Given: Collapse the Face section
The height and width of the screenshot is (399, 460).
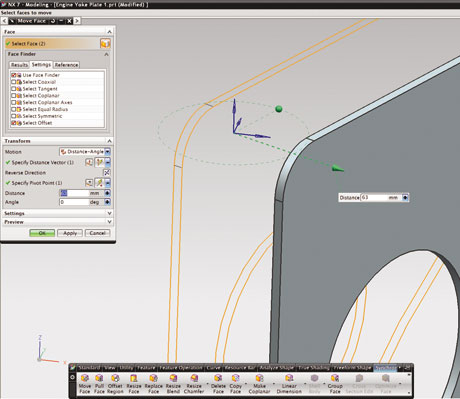Looking at the screenshot, I should coord(109,32).
